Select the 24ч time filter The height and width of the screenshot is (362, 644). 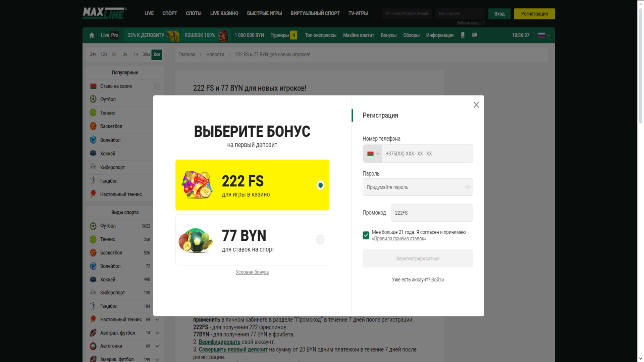tap(93, 54)
